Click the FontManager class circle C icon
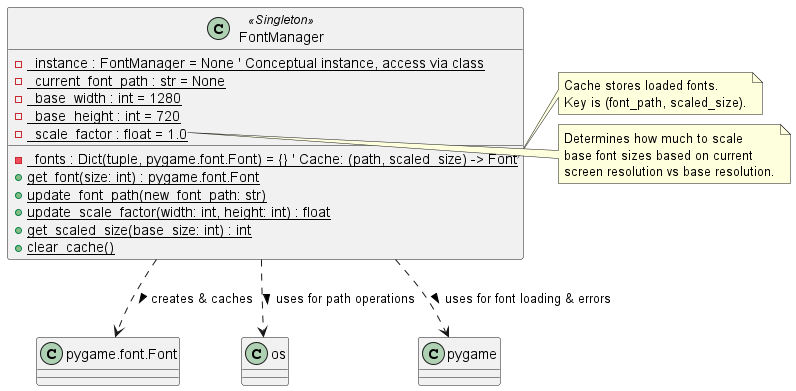The width and height of the screenshot is (796, 391). pyautogui.click(x=219, y=29)
